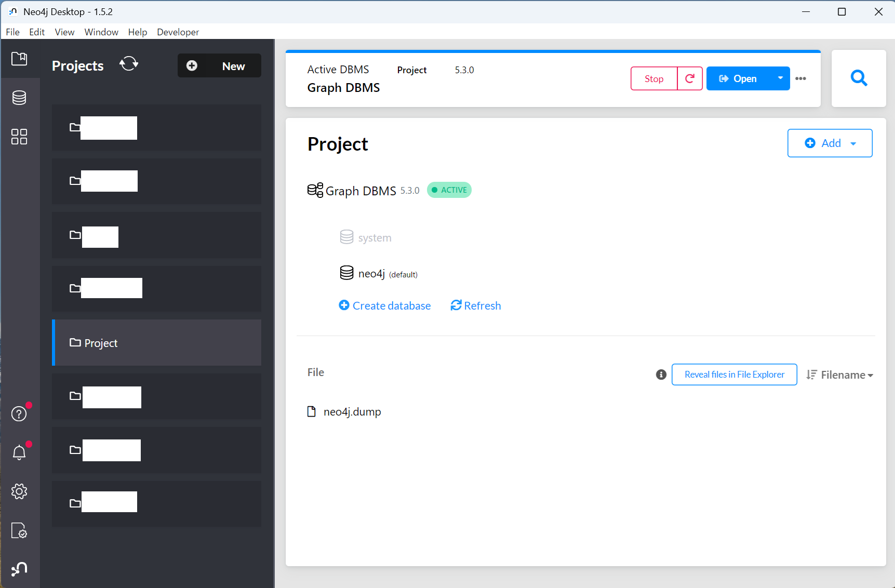
Task: Open the Graph Apps sidebar panel
Action: [19, 137]
